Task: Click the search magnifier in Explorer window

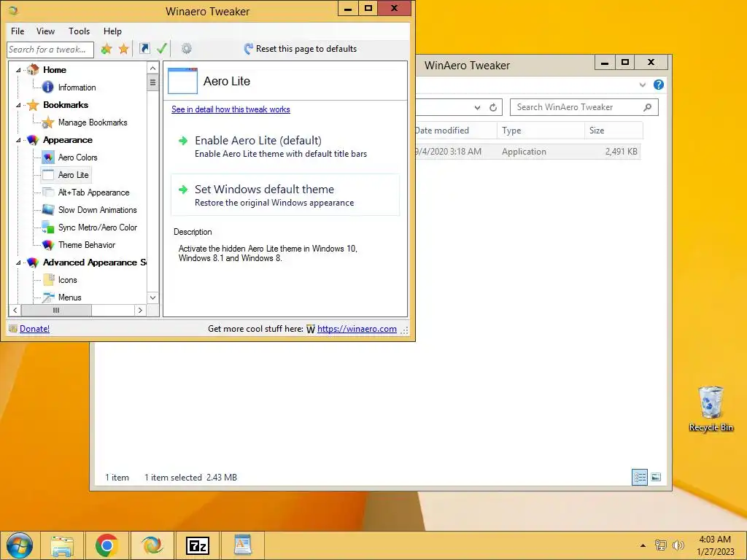Action: [648, 107]
